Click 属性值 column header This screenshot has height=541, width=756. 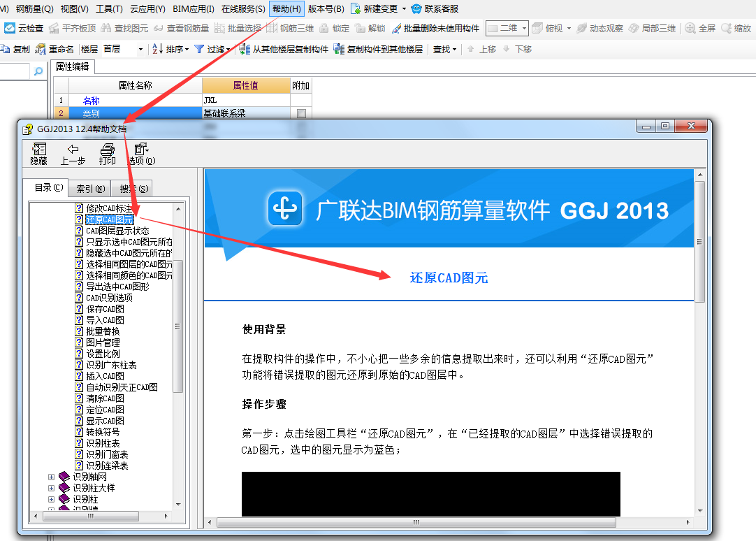pyautogui.click(x=246, y=85)
